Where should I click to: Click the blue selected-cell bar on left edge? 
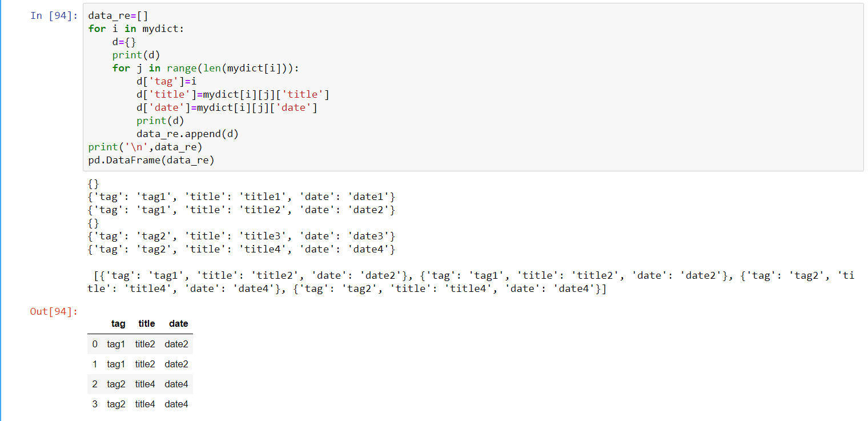(x=1, y=210)
